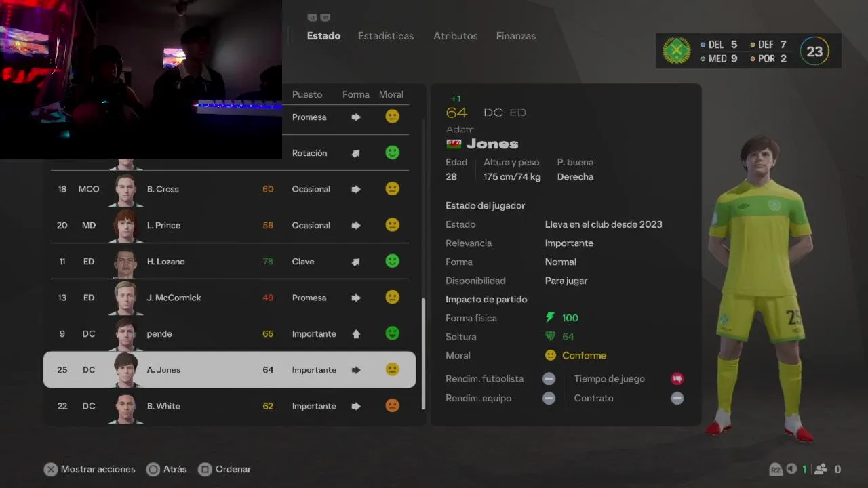Viewport: 868px width, 488px height.
Task: Select the Estado tab
Action: point(323,36)
